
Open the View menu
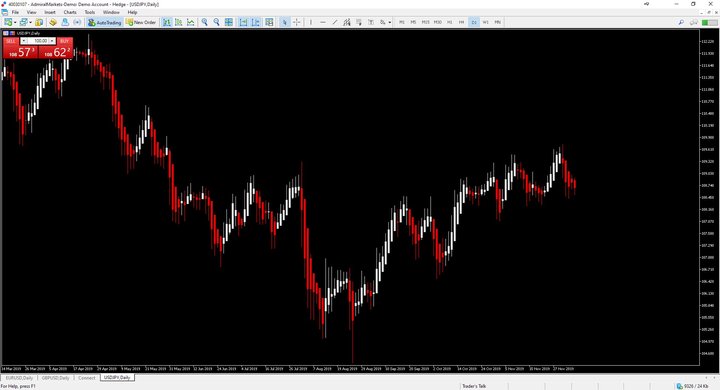(32, 12)
